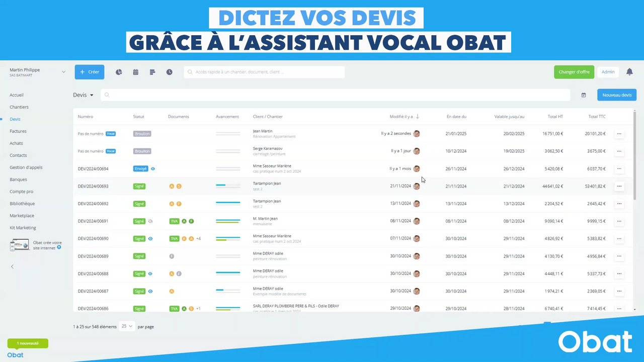This screenshot has height=362, width=644.
Task: Click the 1 nouveauté badge
Action: 28,343
